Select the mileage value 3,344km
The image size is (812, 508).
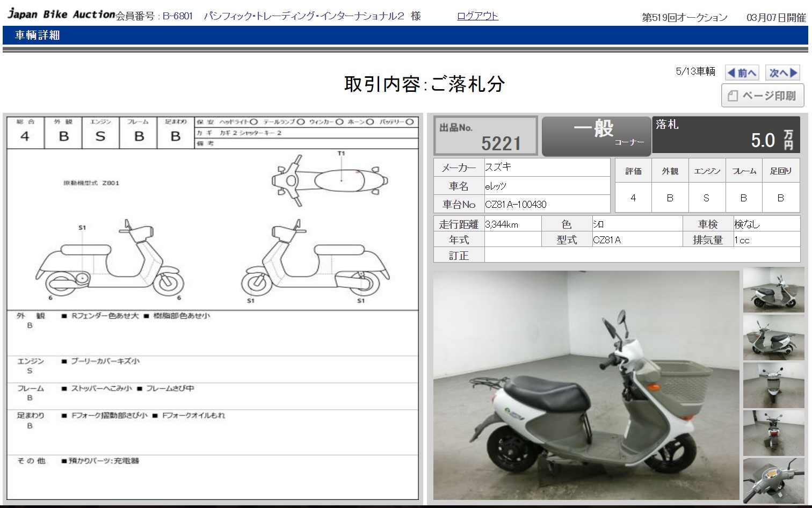click(x=502, y=224)
